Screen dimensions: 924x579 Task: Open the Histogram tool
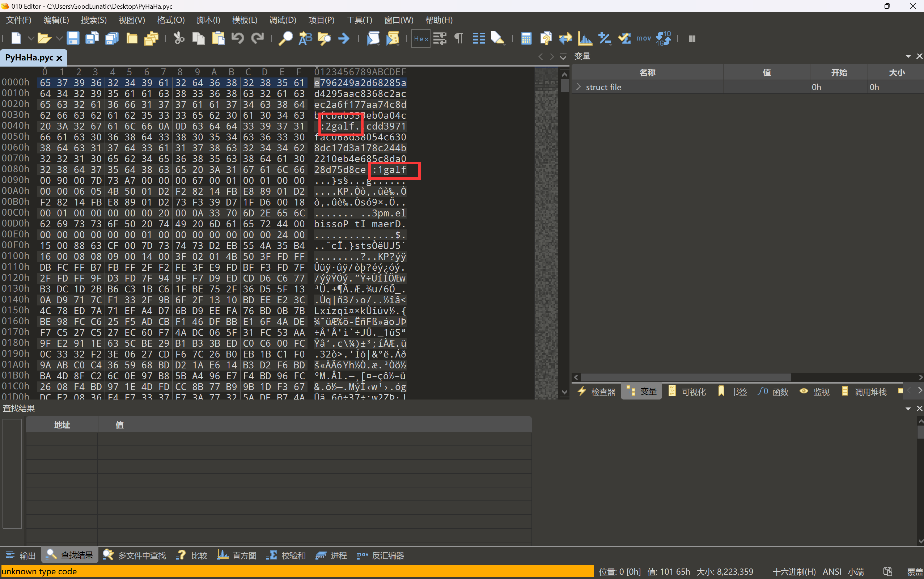pyautogui.click(x=585, y=38)
